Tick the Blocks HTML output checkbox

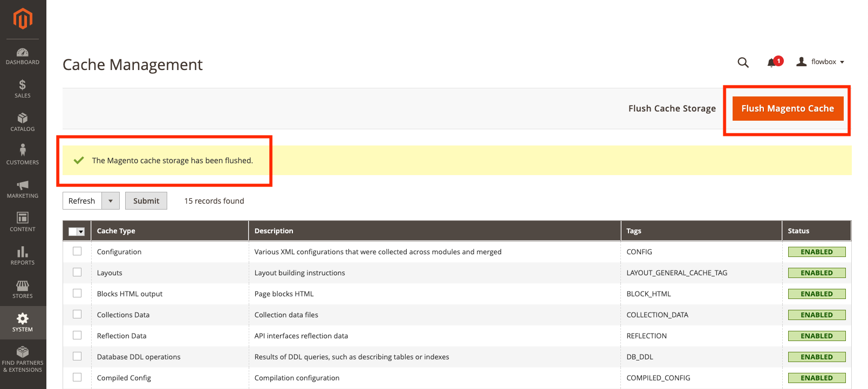[77, 294]
